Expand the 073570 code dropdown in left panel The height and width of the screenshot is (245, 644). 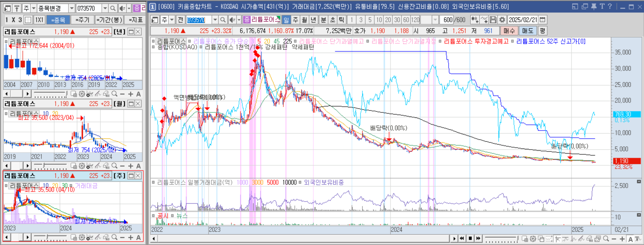click(x=105, y=8)
